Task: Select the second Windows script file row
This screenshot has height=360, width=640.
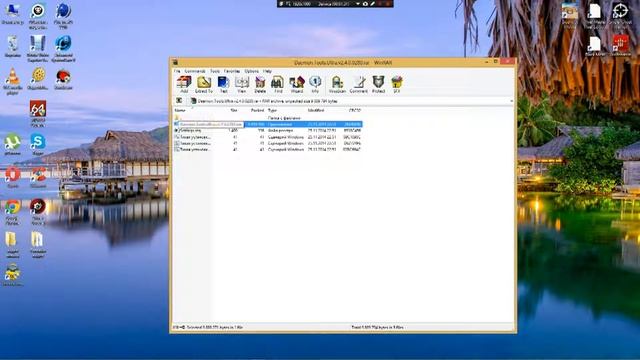Action: (268, 143)
